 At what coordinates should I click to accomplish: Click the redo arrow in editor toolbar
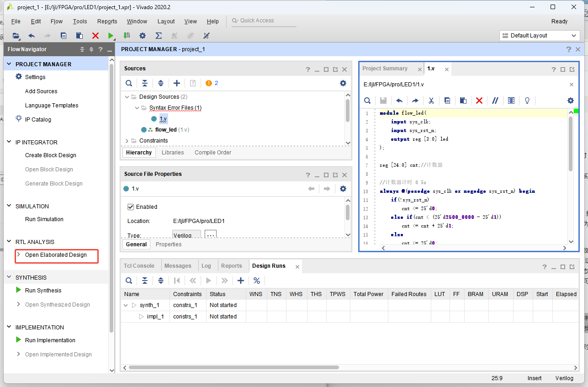415,101
